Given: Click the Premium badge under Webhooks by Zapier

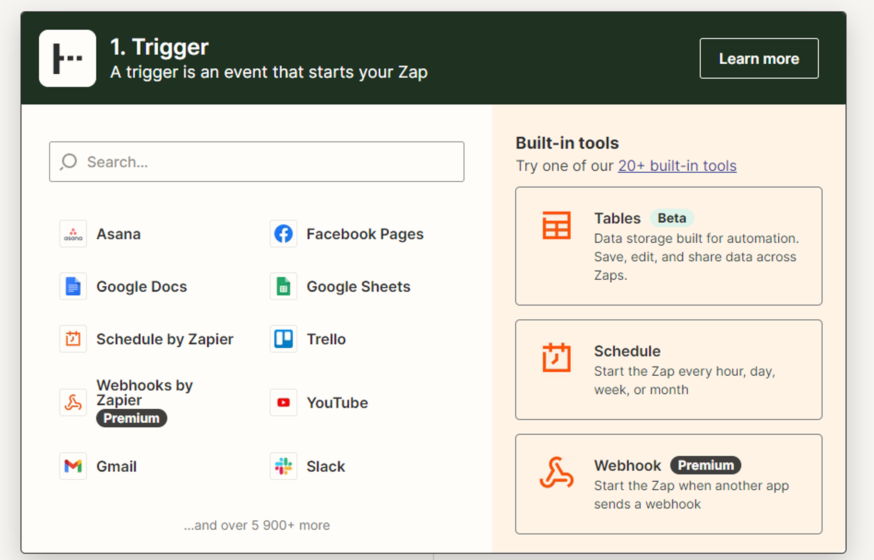Looking at the screenshot, I should [x=132, y=418].
